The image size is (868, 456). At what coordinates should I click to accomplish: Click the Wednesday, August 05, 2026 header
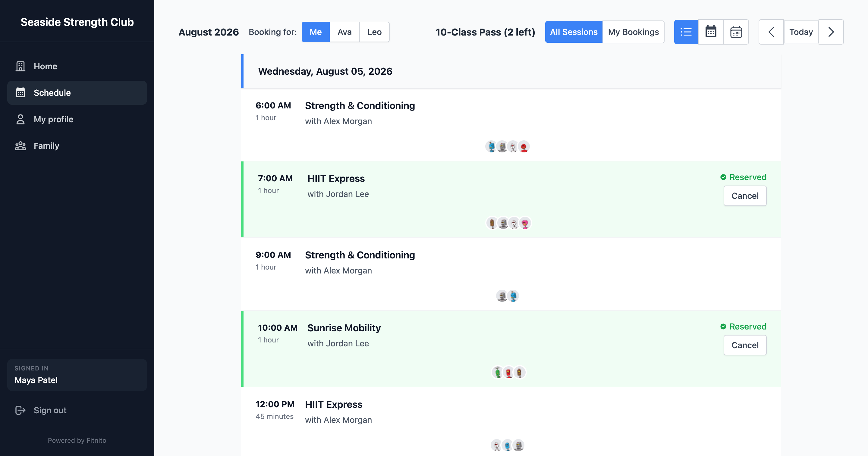511,71
